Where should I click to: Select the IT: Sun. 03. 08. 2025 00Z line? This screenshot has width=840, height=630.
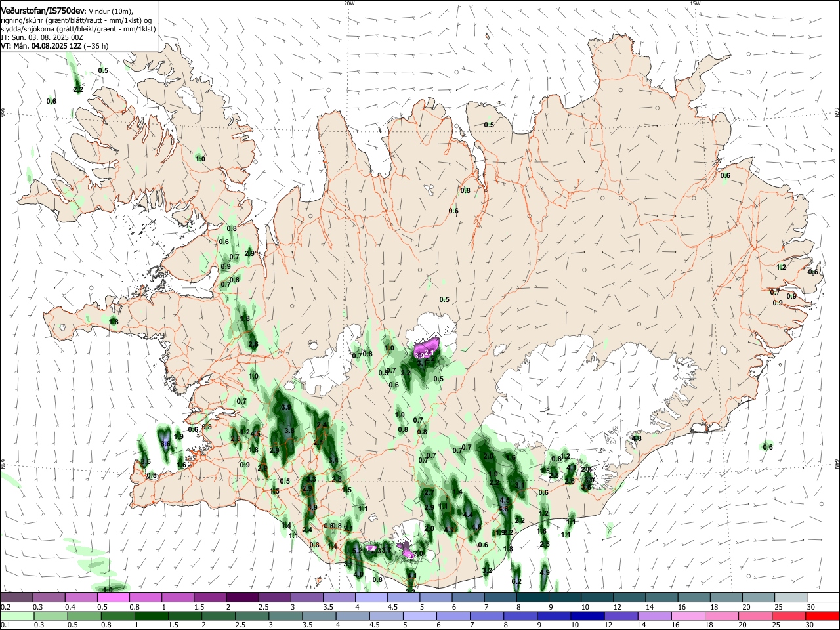coord(41,37)
